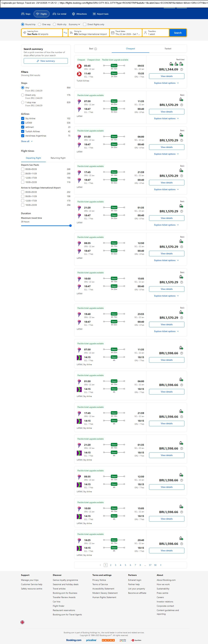Image resolution: width=208 pixels, height=644 pixels.
Task: Open the Economy cabin class dropdown
Action: (x=74, y=25)
